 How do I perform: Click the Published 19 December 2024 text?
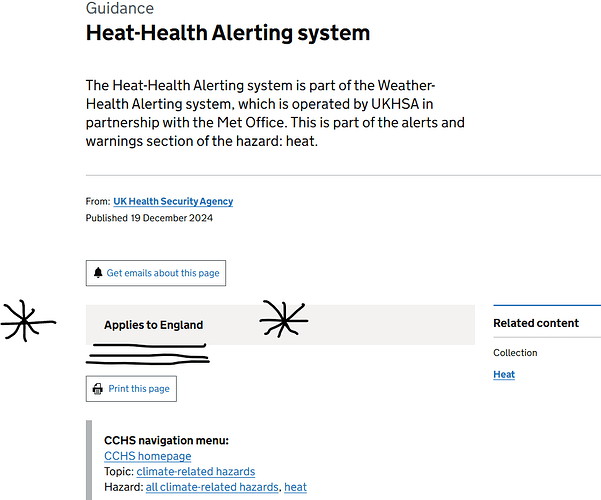149,218
